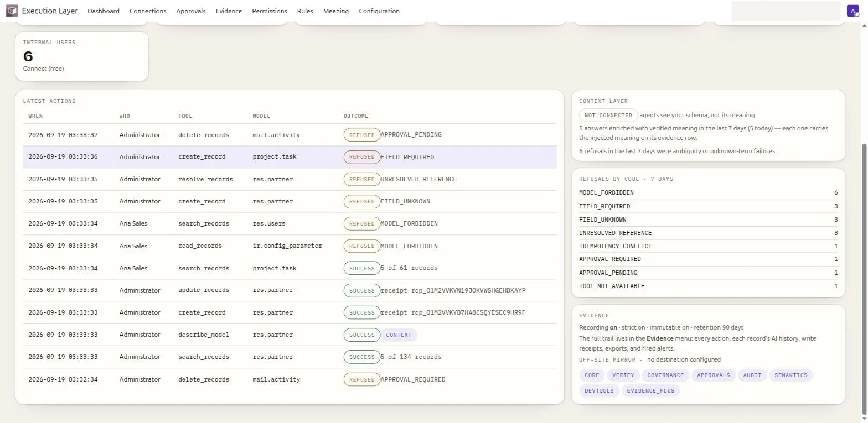The width and height of the screenshot is (868, 423).
Task: Open the Connections menu
Action: (148, 11)
